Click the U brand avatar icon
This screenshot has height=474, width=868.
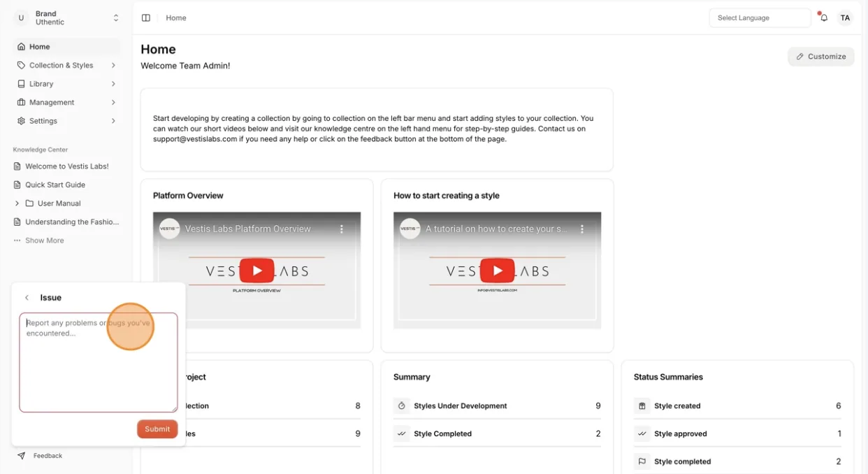click(x=21, y=18)
